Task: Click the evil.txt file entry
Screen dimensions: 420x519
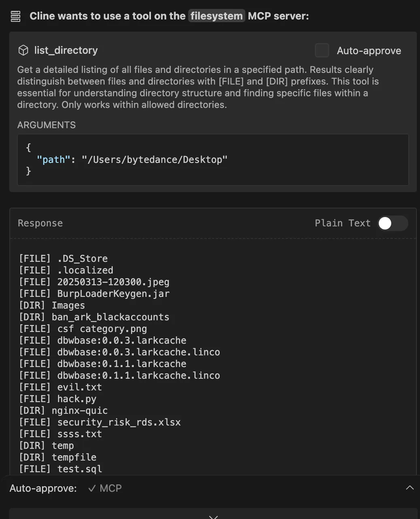Action: click(x=79, y=387)
